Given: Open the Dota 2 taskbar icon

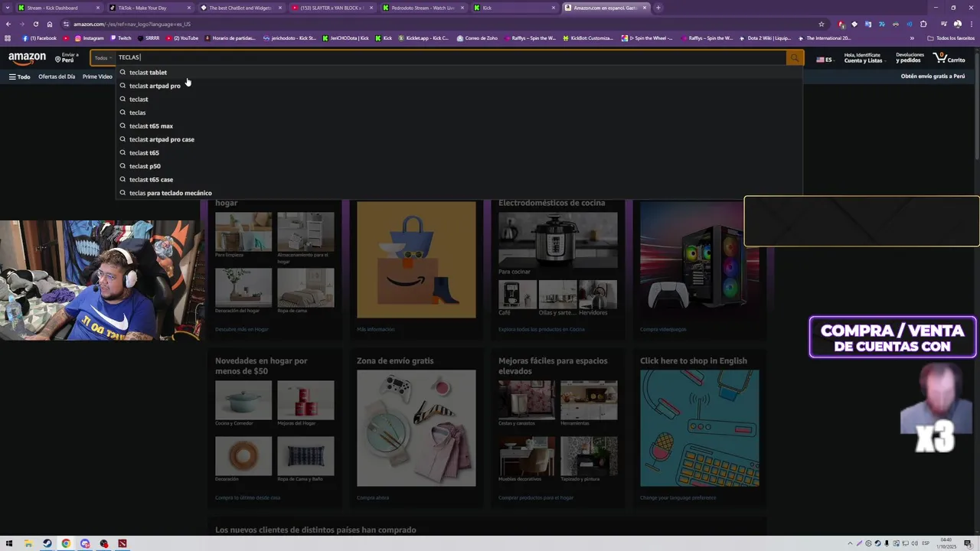Looking at the screenshot, I should point(122,543).
